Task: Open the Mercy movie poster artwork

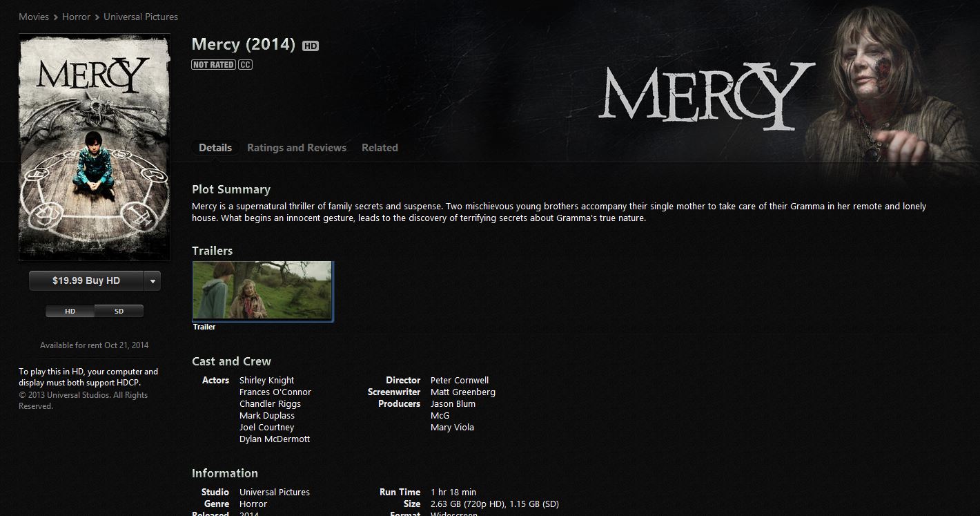Action: pos(95,147)
